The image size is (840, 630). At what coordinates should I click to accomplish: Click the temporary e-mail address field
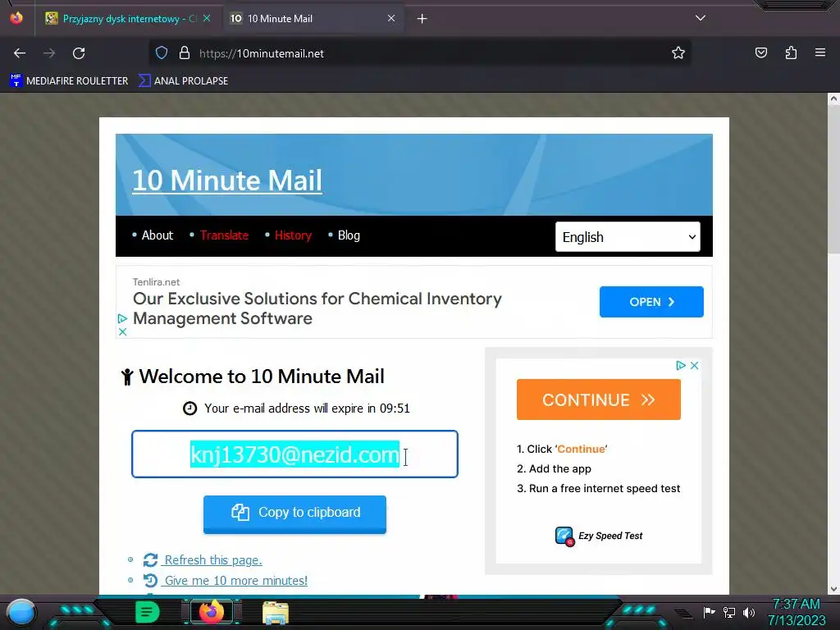(x=294, y=454)
